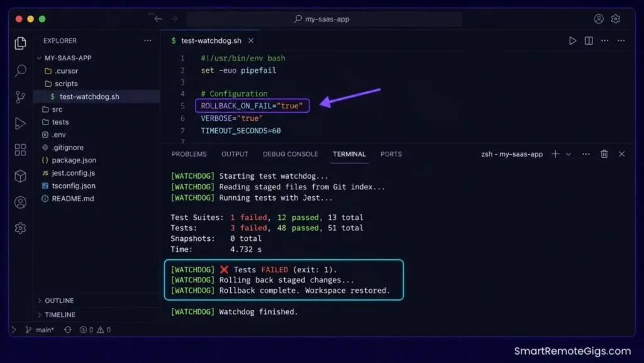The image size is (644, 363).
Task: Click editor line number 5 in gutter
Action: pyautogui.click(x=182, y=106)
